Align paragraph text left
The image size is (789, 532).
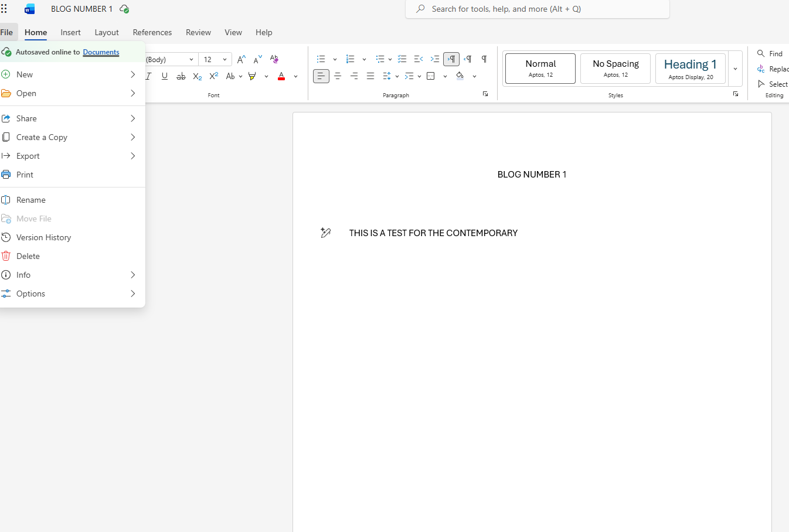tap(321, 76)
